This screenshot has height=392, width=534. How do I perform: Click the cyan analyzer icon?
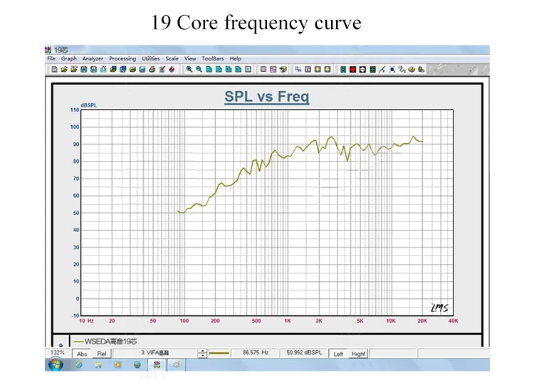tap(343, 70)
